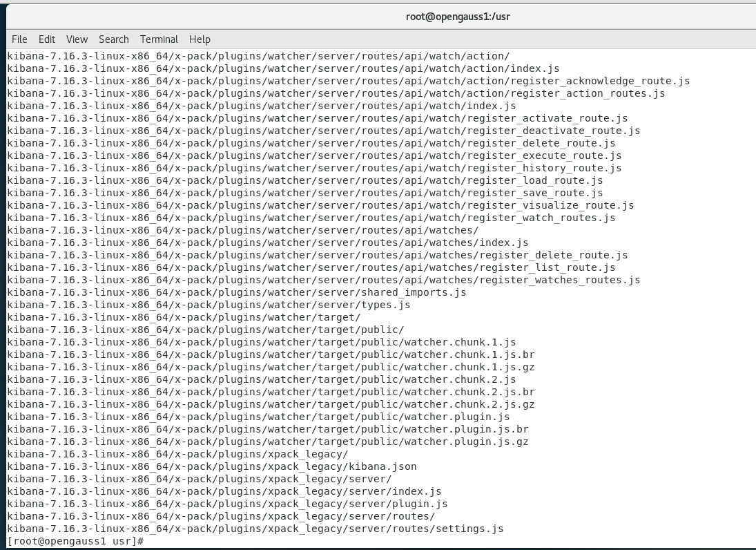Click the shell prompt [root@opengauss1 usr]#
Image resolution: width=756 pixels, height=550 pixels.
tap(76, 541)
